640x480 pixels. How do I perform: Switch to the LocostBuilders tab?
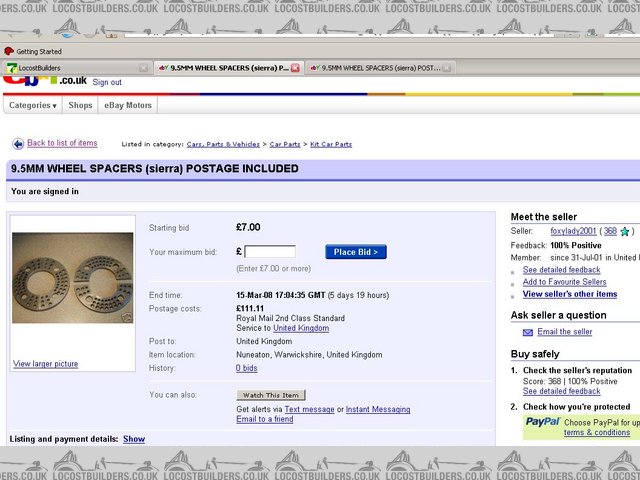click(x=77, y=68)
